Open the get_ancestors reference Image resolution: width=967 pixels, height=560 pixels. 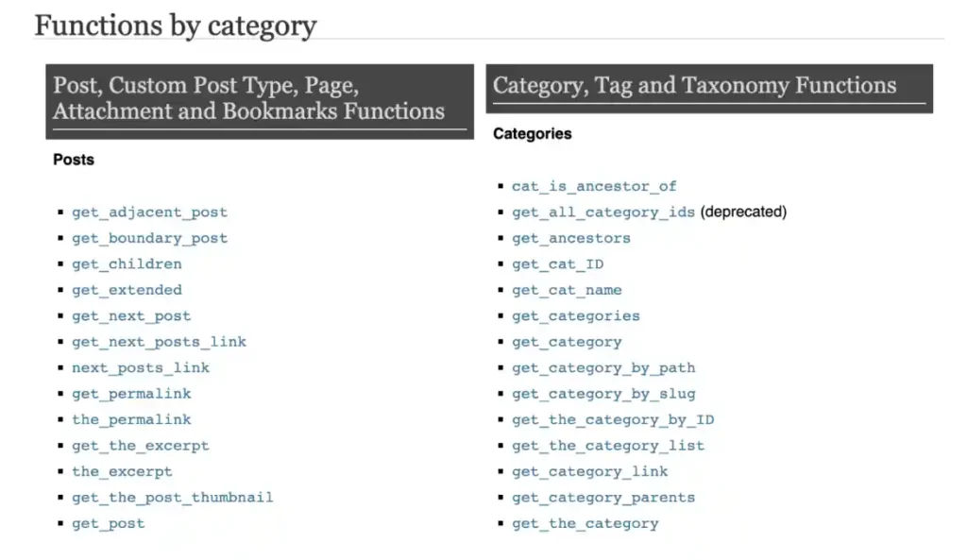(x=570, y=238)
